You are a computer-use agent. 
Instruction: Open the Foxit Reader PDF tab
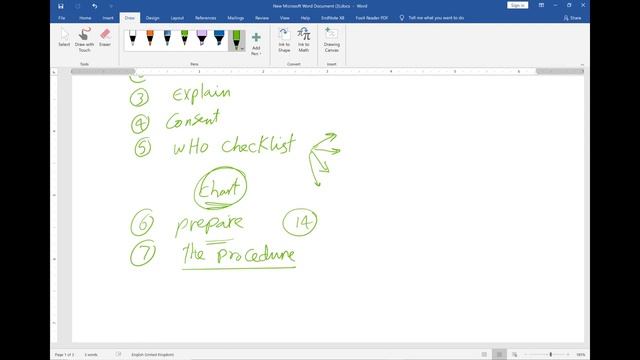click(371, 18)
